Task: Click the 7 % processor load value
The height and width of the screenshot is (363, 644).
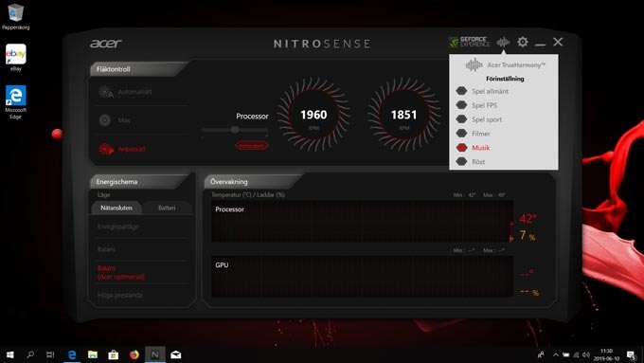Action: (528, 236)
